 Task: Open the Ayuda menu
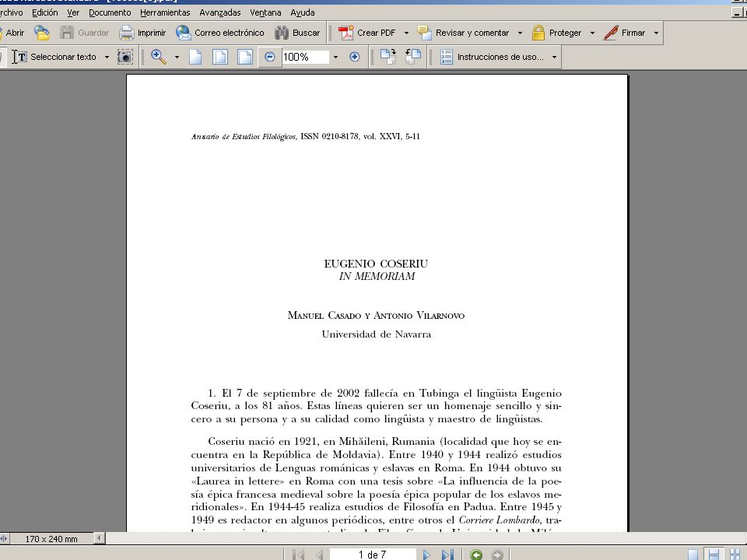pyautogui.click(x=303, y=13)
